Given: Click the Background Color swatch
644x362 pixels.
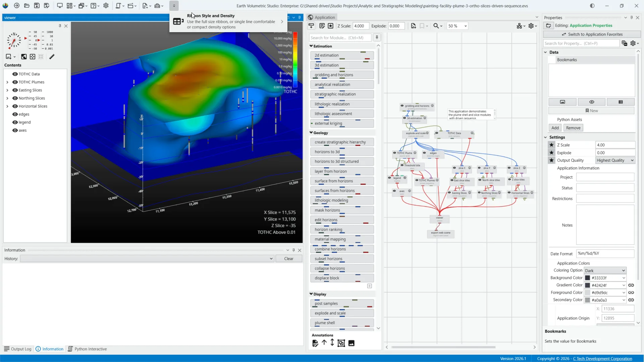Looking at the screenshot, I should pyautogui.click(x=587, y=278).
